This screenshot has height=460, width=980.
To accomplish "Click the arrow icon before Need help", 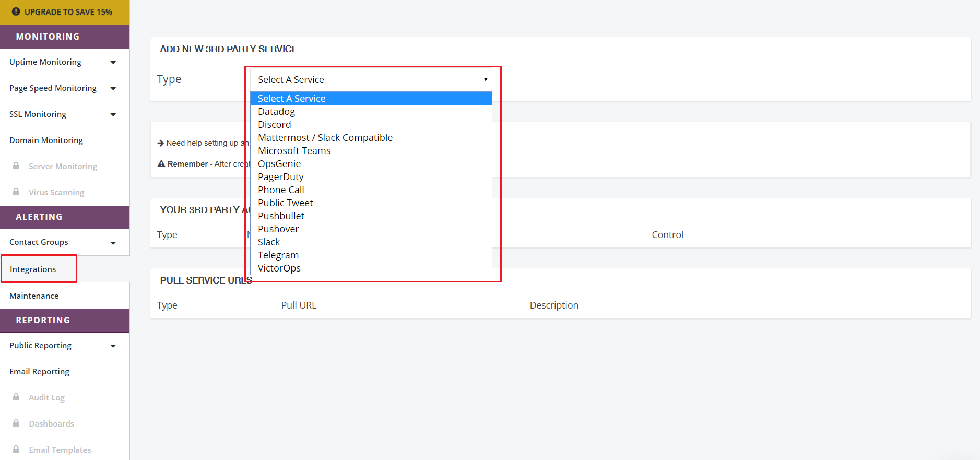I will click(161, 143).
